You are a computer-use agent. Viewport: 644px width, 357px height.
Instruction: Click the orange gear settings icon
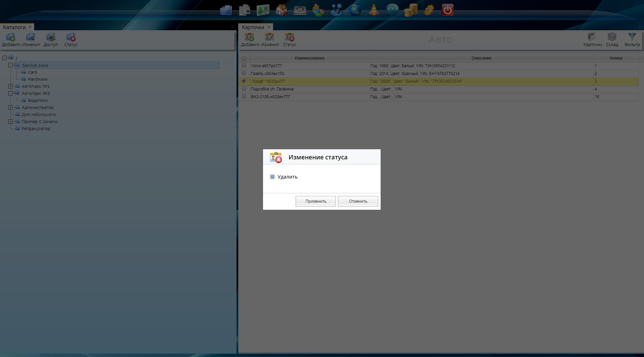coord(429,10)
